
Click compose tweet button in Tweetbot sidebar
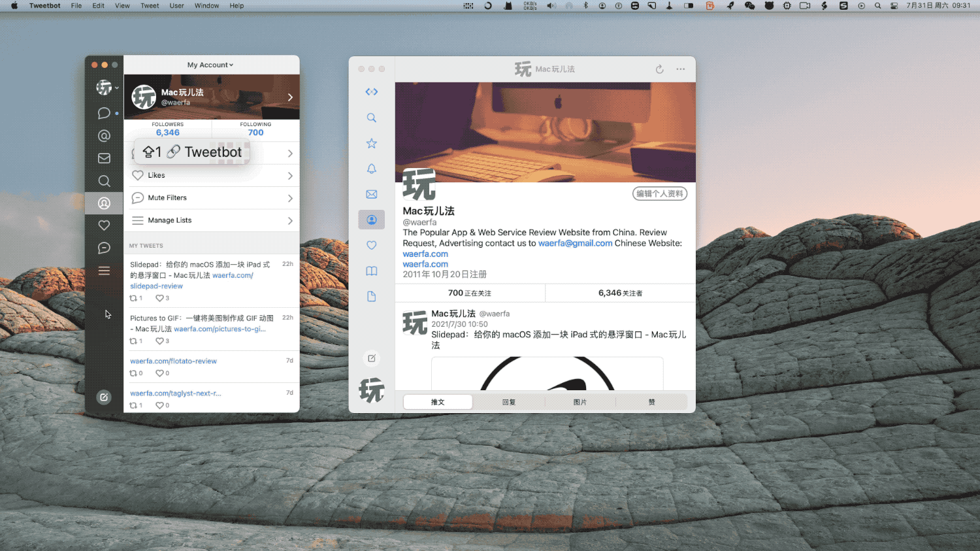point(104,397)
